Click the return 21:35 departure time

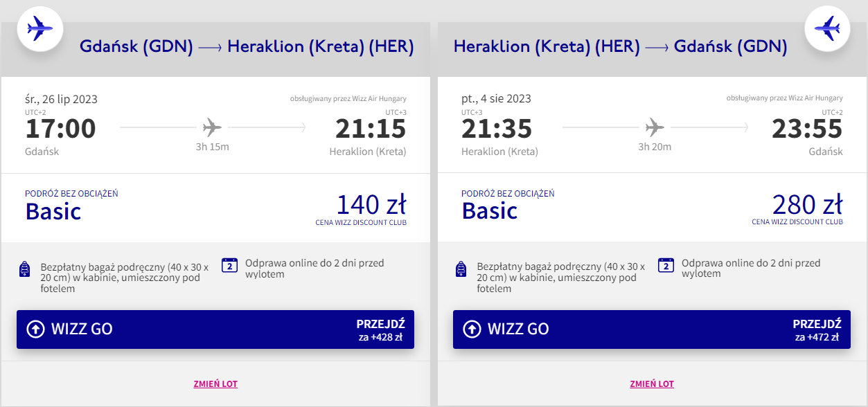coord(497,129)
